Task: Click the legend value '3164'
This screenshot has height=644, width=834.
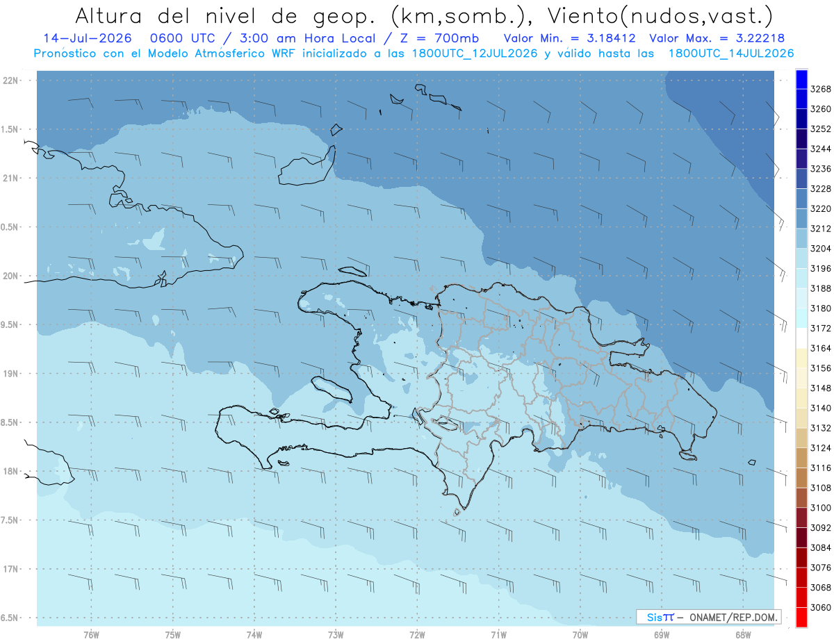Action: click(x=820, y=348)
